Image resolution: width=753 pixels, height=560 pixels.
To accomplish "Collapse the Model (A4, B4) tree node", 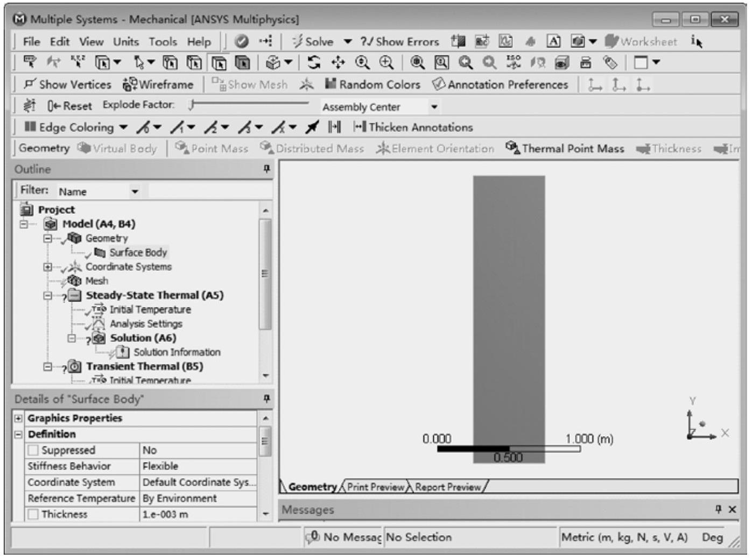I will point(24,224).
